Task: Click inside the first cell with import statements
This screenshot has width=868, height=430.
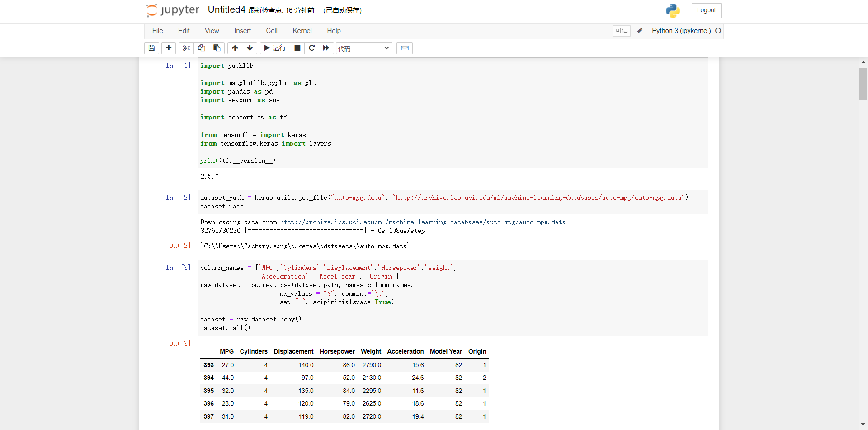Action: pos(453,113)
